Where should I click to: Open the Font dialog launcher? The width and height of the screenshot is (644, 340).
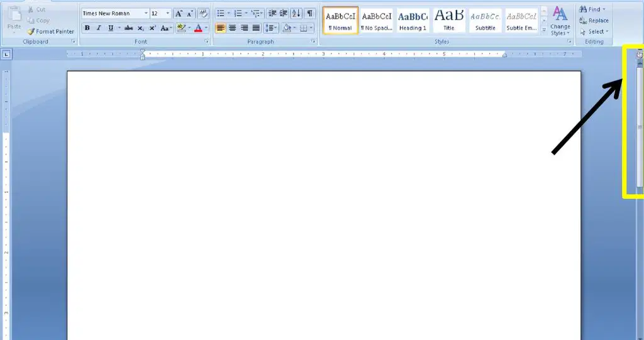(206, 41)
